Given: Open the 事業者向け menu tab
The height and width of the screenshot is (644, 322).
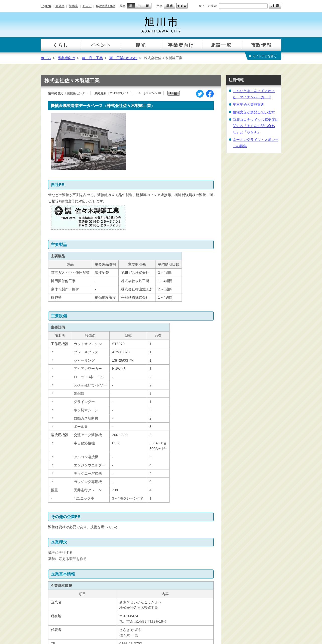Looking at the screenshot, I should (x=181, y=45).
